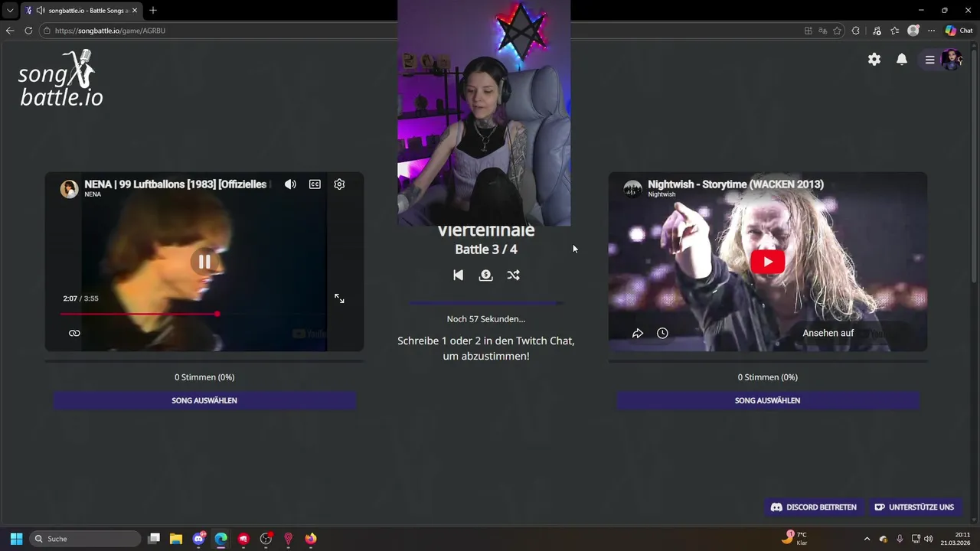The image size is (980, 551).
Task: Open the tab search dropdown arrow
Action: click(x=10, y=11)
